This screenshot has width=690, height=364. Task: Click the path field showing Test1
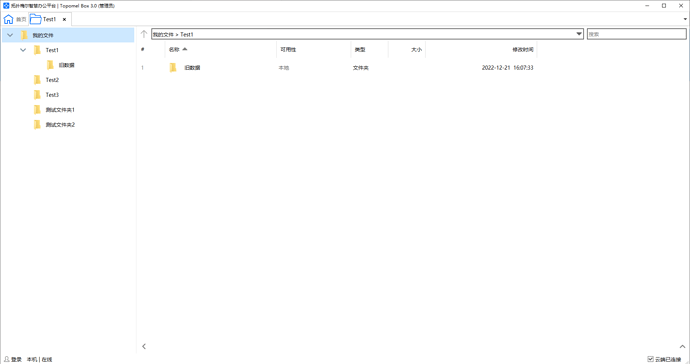[367, 34]
